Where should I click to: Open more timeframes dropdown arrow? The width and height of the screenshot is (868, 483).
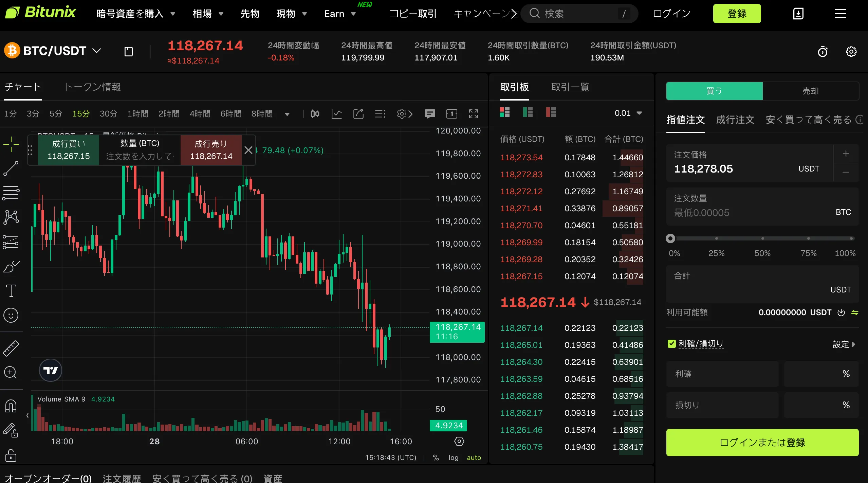point(287,114)
